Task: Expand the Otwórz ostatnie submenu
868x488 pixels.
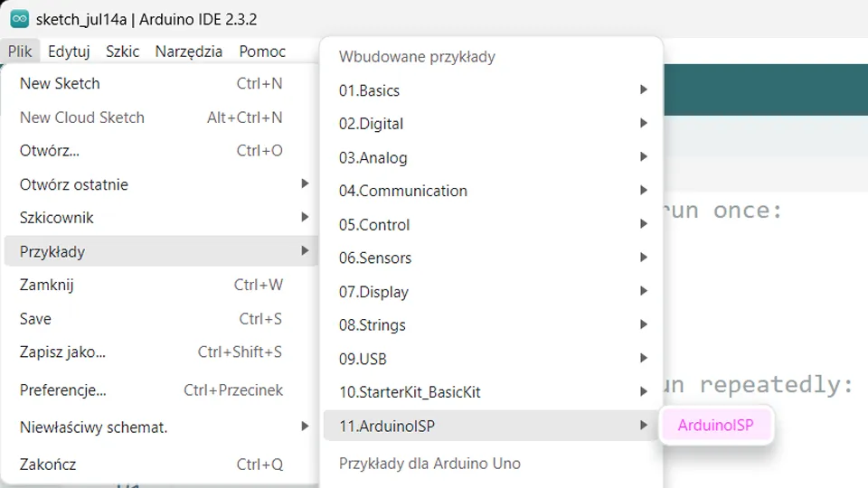Action: (x=74, y=184)
